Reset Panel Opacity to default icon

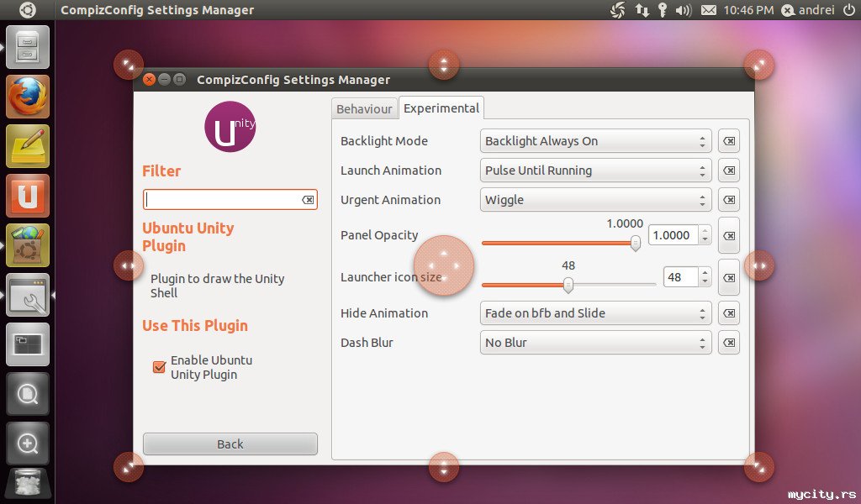click(729, 236)
